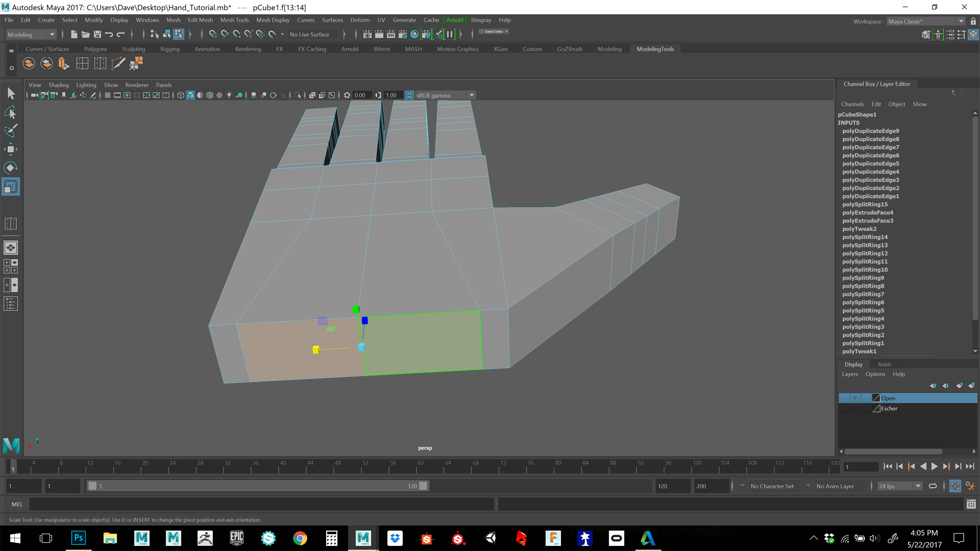Open shelf options gear menu
Screen dimensions: 980x551
(x=11, y=68)
